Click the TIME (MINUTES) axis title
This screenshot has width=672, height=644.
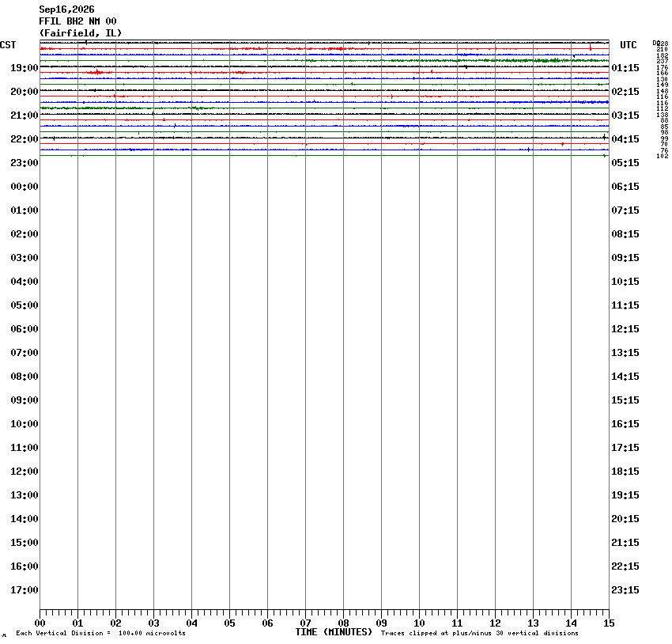coord(334,632)
